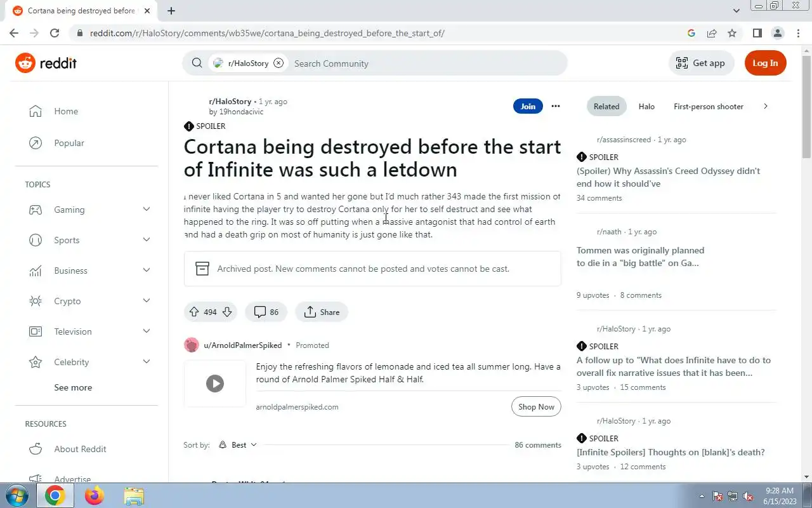Screen dimensions: 812x508
Task: Click the Log In button
Action: pos(765,63)
